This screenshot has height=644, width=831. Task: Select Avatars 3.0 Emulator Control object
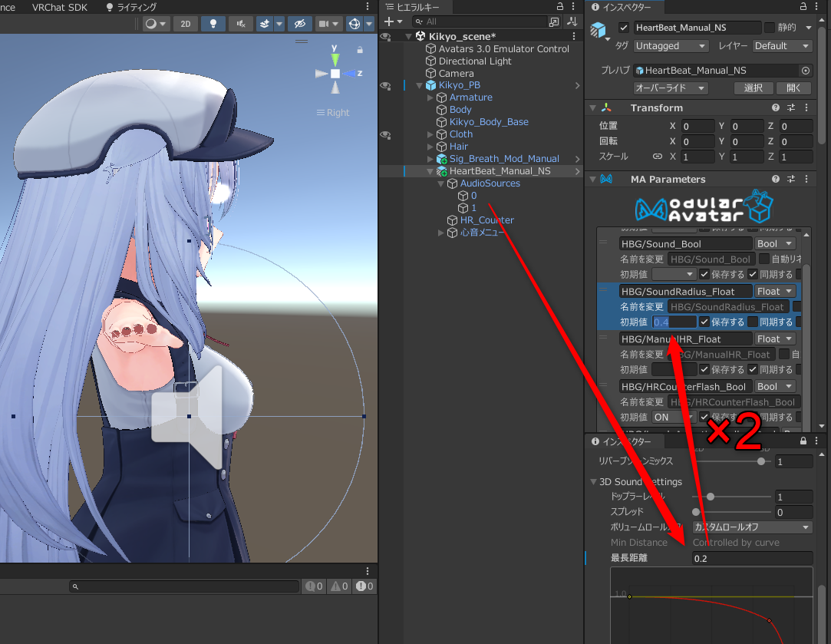(503, 49)
